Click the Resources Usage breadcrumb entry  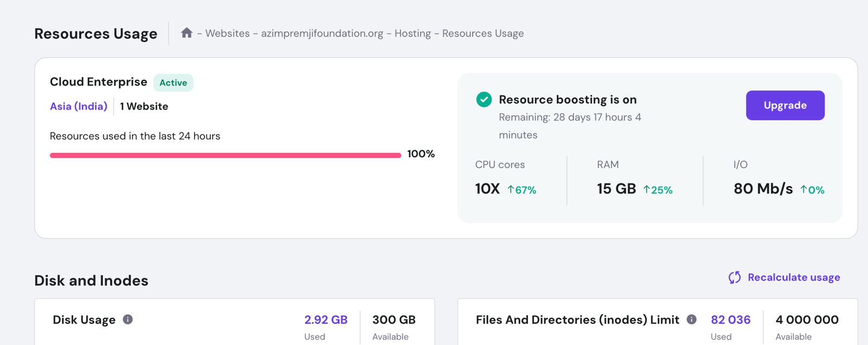pos(483,34)
